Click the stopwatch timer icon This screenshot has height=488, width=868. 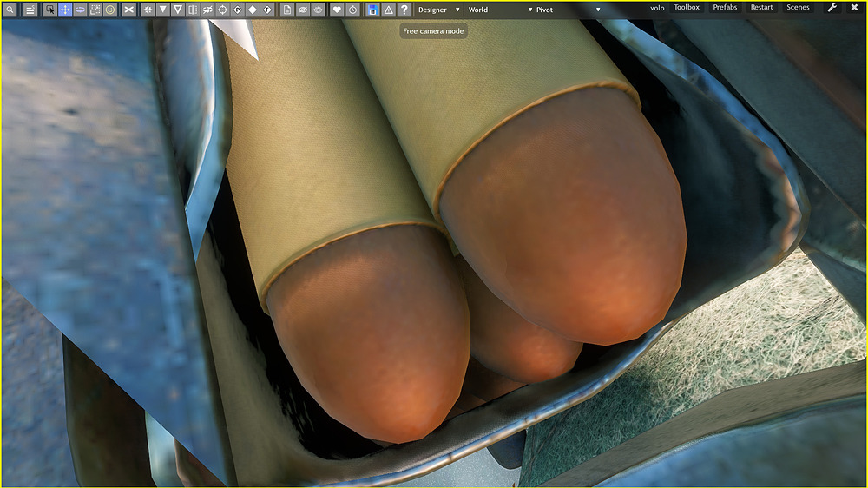[x=352, y=10]
